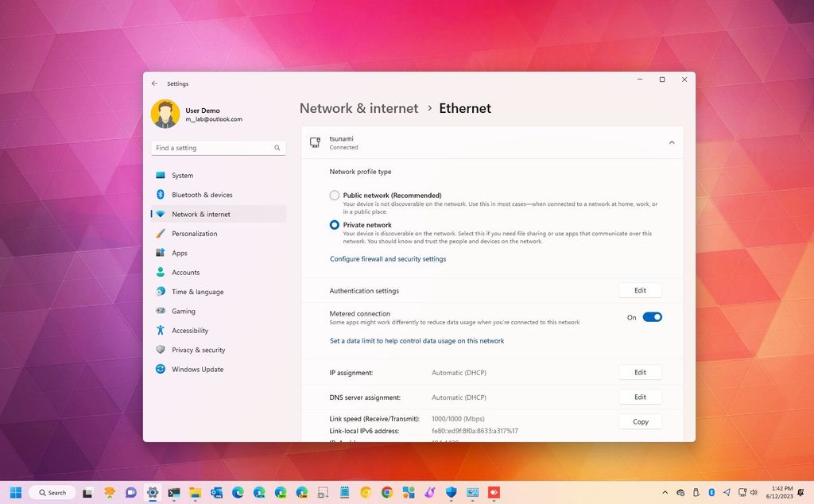The image size is (814, 504).
Task: Open Google Chrome from the taskbar
Action: click(x=386, y=493)
